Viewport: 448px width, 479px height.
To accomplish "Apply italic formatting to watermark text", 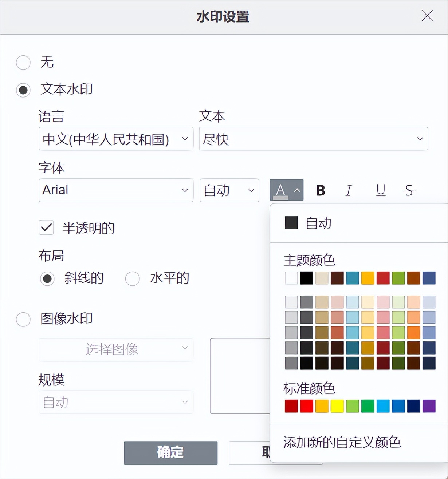I will point(348,190).
